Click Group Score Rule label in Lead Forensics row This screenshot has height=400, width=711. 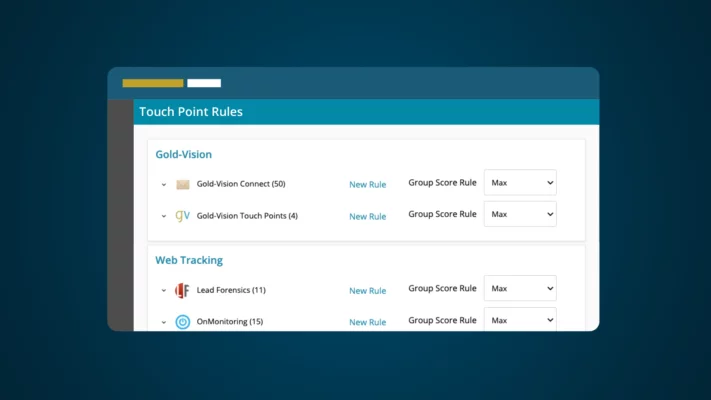coord(442,288)
